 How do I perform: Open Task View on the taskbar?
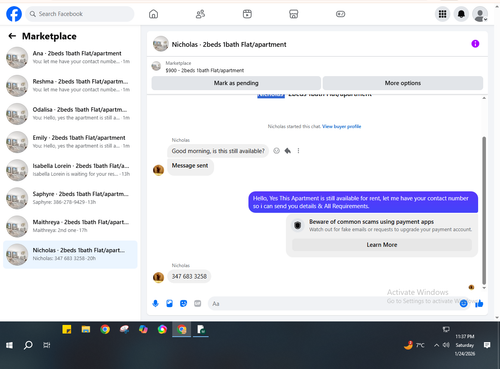click(47, 345)
